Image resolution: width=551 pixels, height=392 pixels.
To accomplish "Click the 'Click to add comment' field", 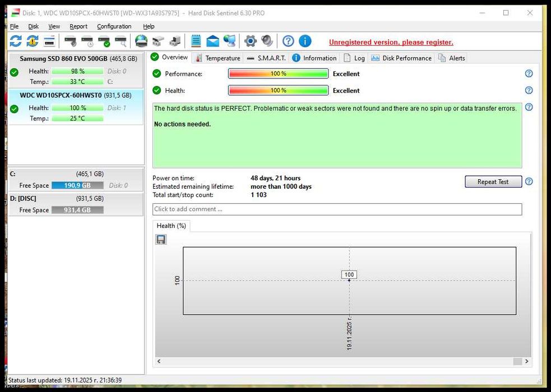I will [337, 209].
